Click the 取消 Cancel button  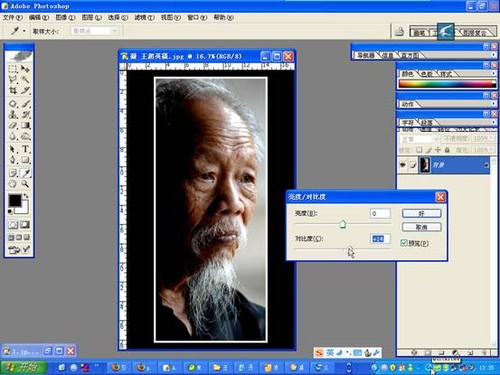pyautogui.click(x=422, y=227)
